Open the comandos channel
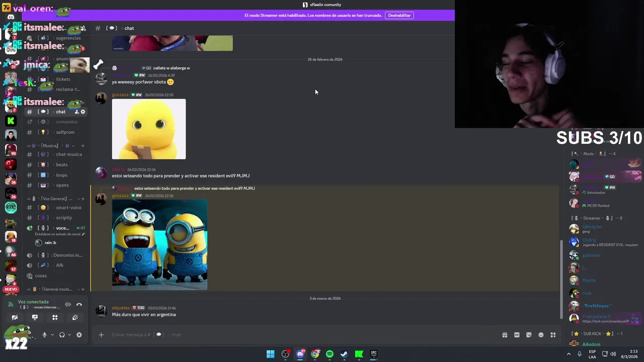This screenshot has width=644, height=362. pos(57,122)
